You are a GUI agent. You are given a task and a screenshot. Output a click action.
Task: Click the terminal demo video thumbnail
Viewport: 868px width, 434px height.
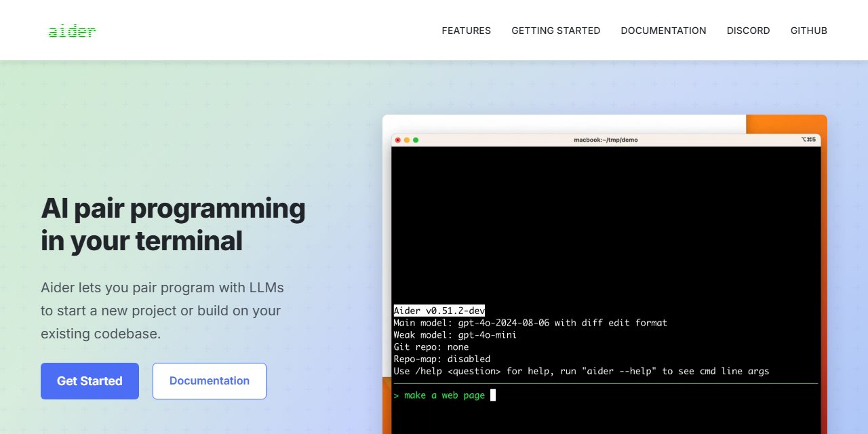click(605, 274)
